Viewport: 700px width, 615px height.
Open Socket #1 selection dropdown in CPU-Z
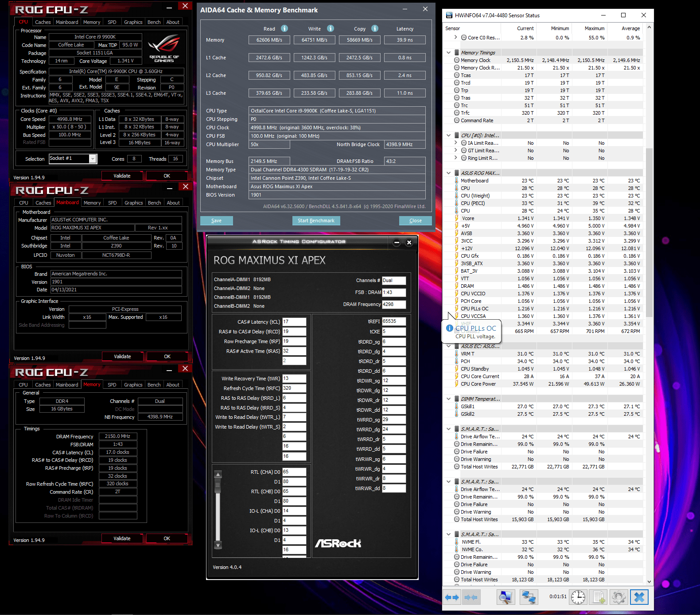click(93, 159)
